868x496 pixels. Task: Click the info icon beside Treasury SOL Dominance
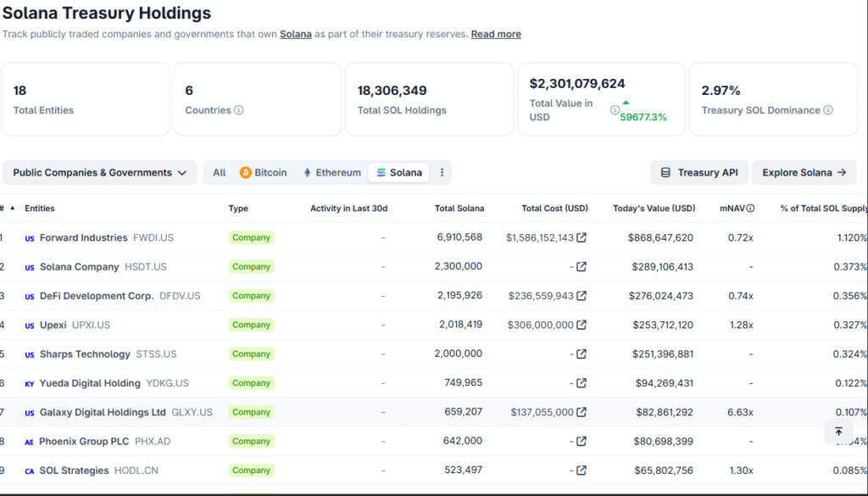click(x=828, y=110)
